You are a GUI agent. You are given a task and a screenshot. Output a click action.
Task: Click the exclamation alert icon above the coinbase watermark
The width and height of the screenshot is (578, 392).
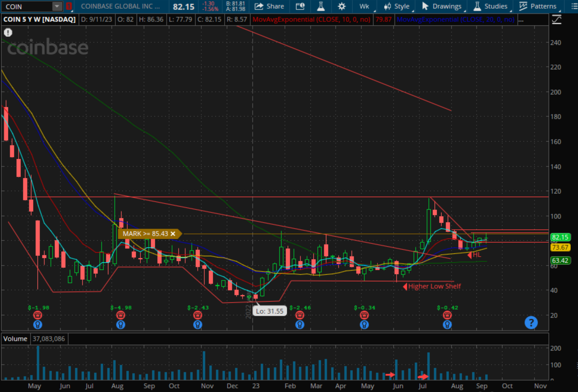(8, 33)
